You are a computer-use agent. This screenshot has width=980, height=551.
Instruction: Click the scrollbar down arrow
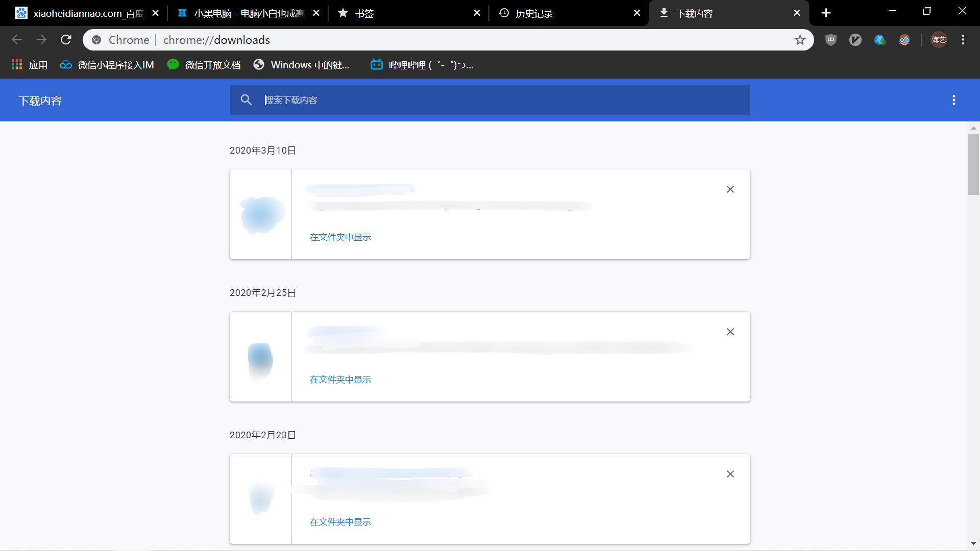point(973,543)
